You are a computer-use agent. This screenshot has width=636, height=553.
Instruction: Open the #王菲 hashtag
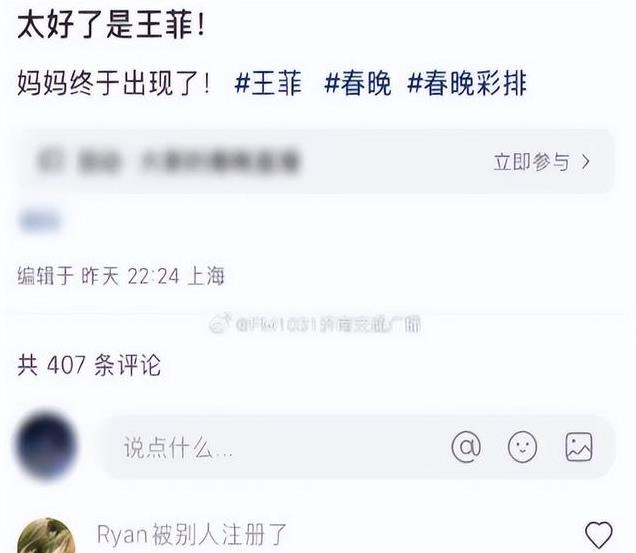click(x=268, y=83)
